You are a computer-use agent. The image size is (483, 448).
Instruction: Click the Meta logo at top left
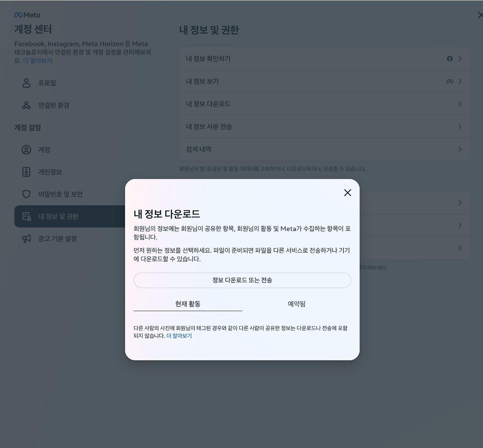(26, 15)
